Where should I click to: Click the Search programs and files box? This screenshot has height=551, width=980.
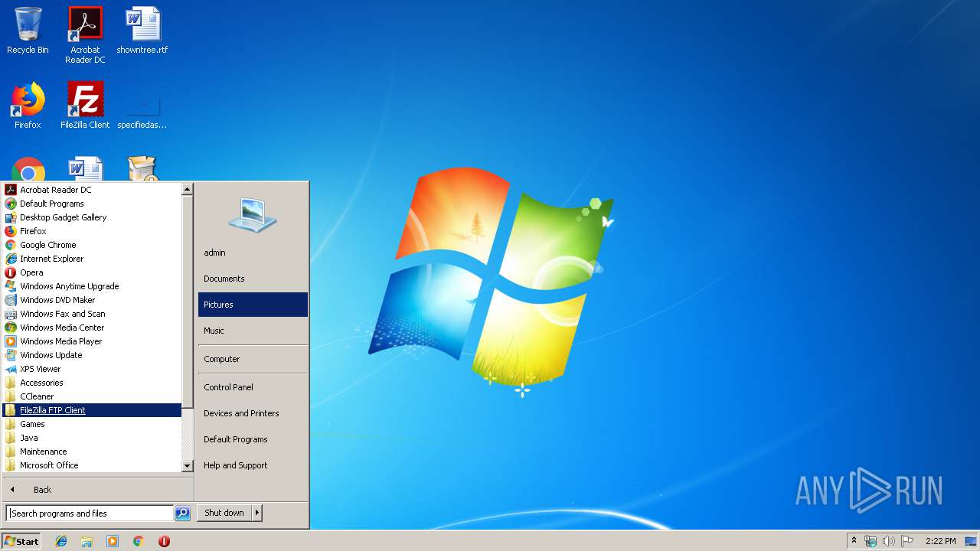pyautogui.click(x=90, y=514)
